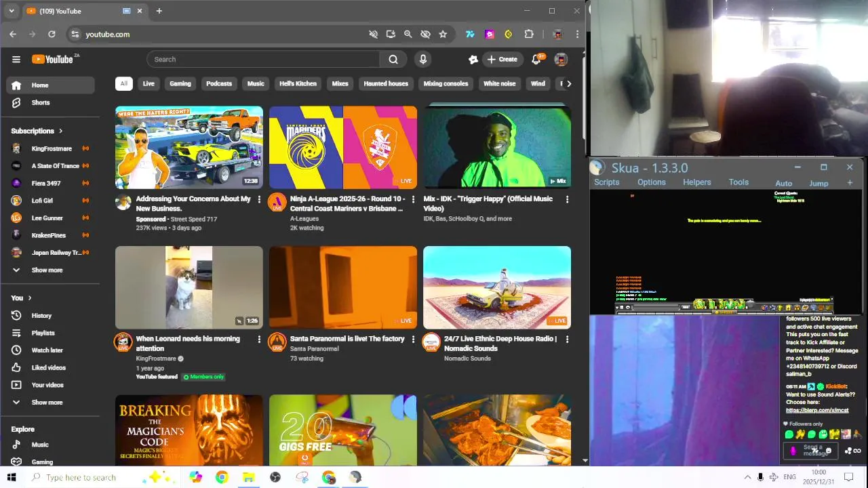
Task: Open options for 24/7 Ethnic Deep House Radio
Action: tap(567, 340)
